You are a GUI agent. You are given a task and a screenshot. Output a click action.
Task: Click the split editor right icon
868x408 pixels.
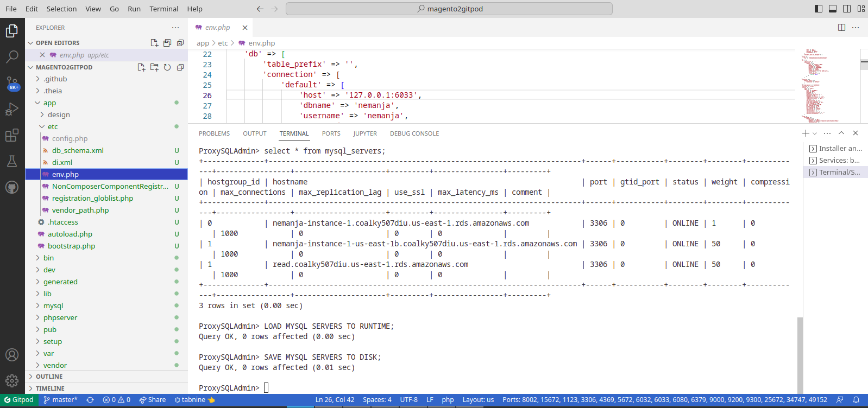click(841, 28)
